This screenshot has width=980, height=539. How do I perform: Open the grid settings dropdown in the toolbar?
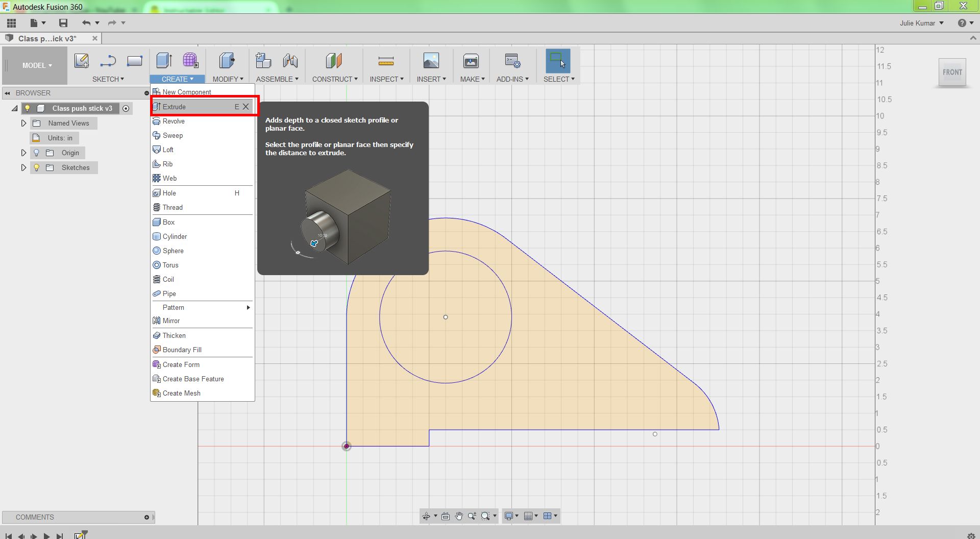pyautogui.click(x=535, y=516)
